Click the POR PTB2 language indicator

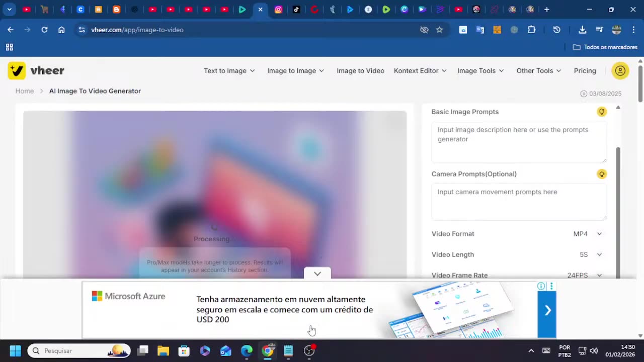(565, 350)
